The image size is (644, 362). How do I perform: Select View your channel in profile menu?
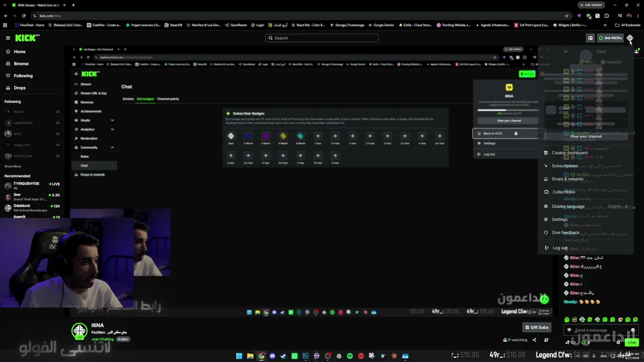pyautogui.click(x=586, y=136)
